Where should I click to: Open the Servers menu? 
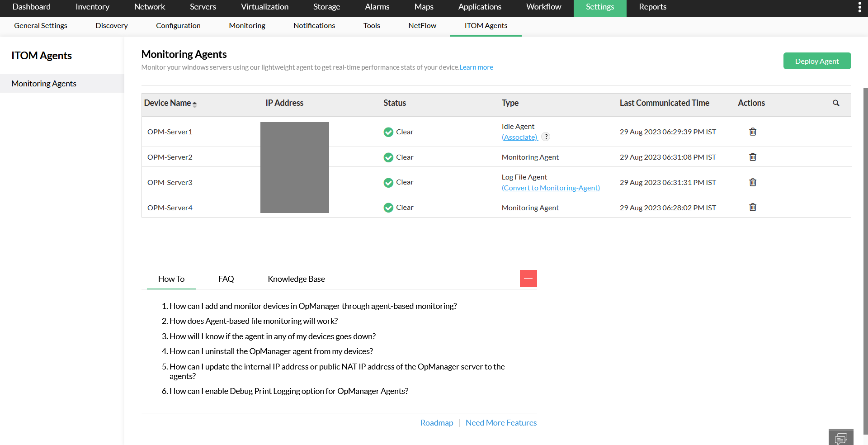pyautogui.click(x=203, y=7)
